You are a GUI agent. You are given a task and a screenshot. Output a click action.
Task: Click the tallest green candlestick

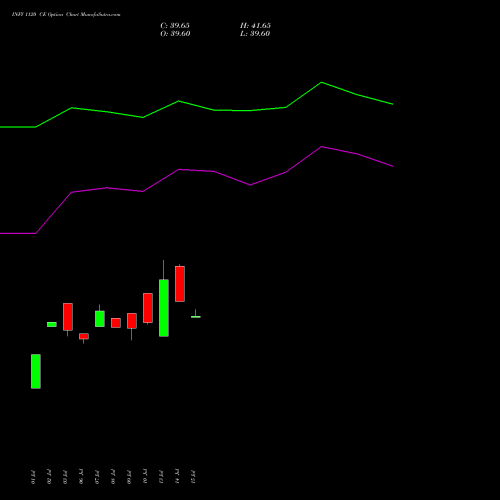pyautogui.click(x=164, y=308)
